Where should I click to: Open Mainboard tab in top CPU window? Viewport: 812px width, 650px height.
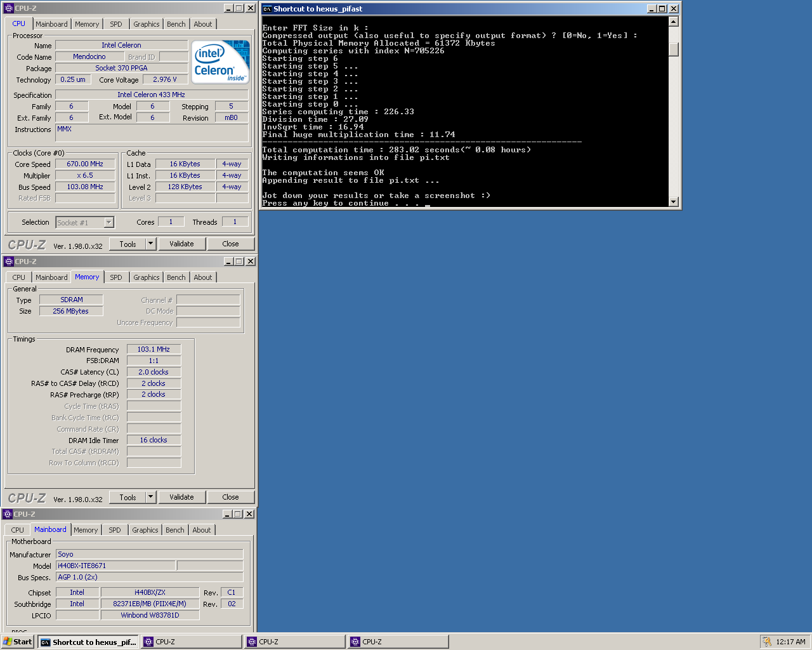pyautogui.click(x=51, y=24)
